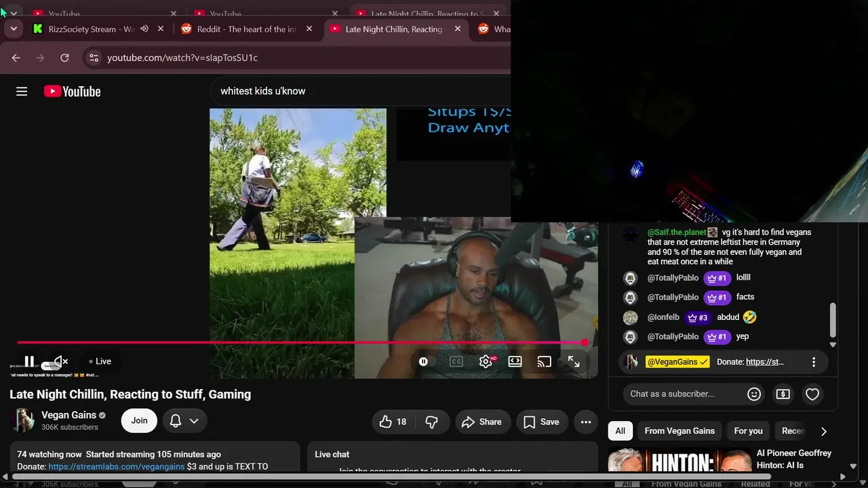Screen dimensions: 868x488
Task: Close the Reddit heart of the internet tab
Action: (309, 29)
